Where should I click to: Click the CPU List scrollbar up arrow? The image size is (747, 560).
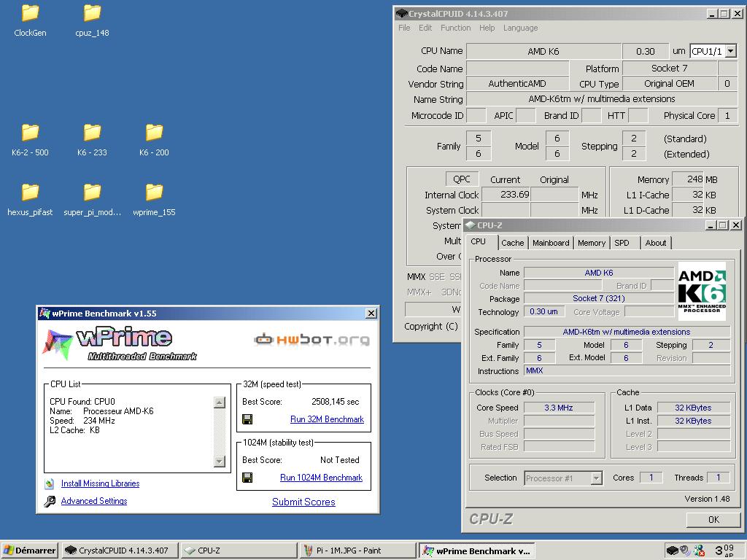(219, 402)
